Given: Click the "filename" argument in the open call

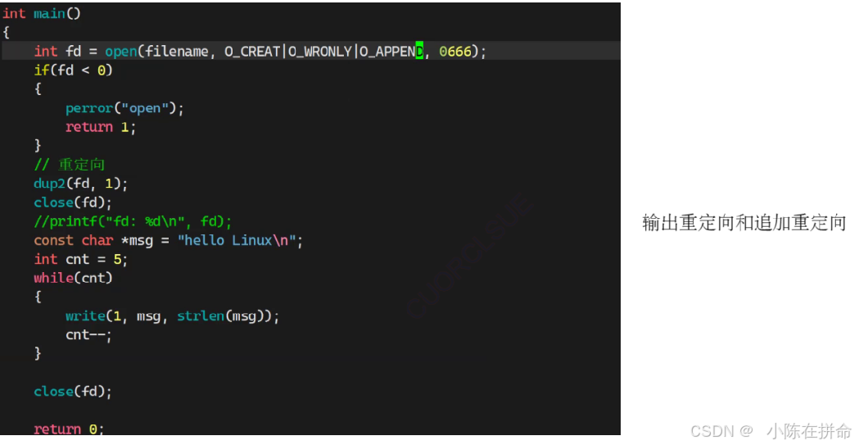Looking at the screenshot, I should point(177,52).
